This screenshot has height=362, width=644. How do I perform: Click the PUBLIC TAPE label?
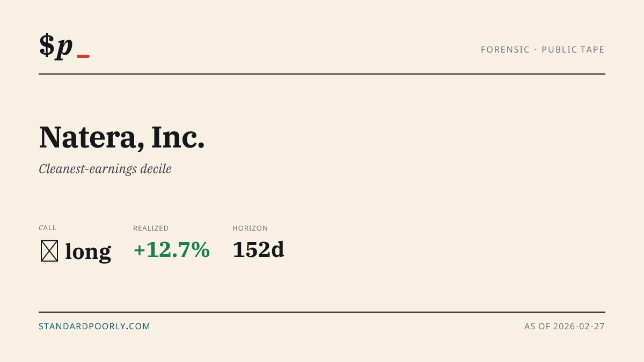click(573, 50)
